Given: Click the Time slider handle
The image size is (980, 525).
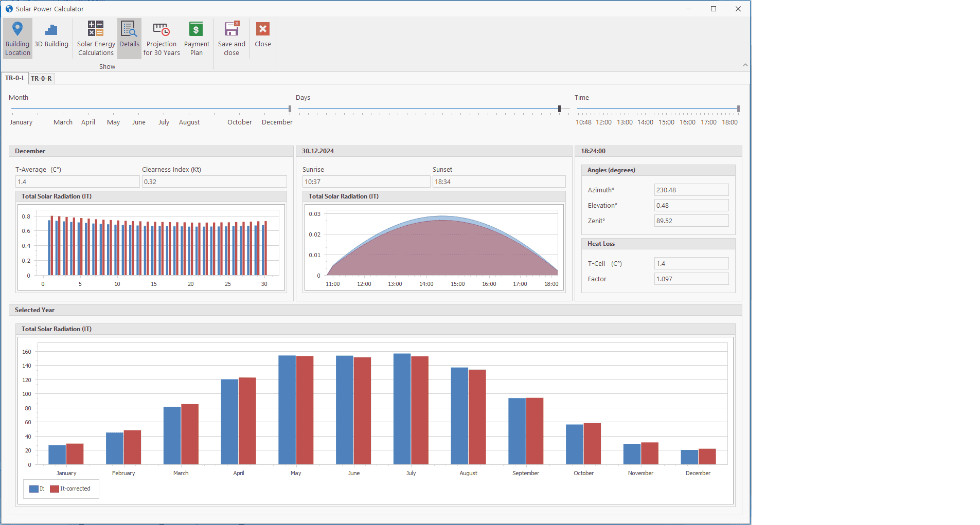Looking at the screenshot, I should 738,109.
